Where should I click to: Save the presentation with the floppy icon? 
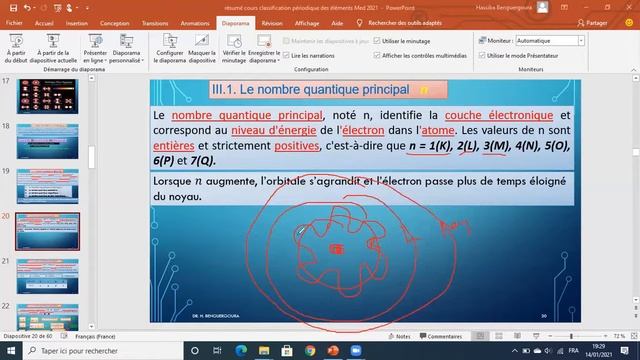(13, 8)
